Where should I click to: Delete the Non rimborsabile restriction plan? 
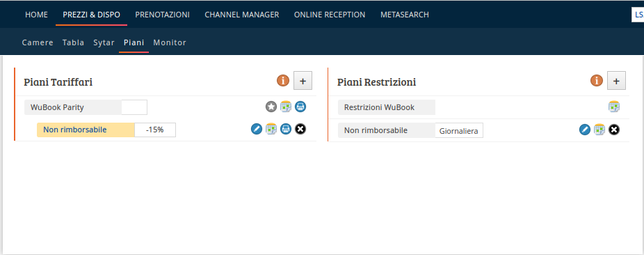[614, 130]
